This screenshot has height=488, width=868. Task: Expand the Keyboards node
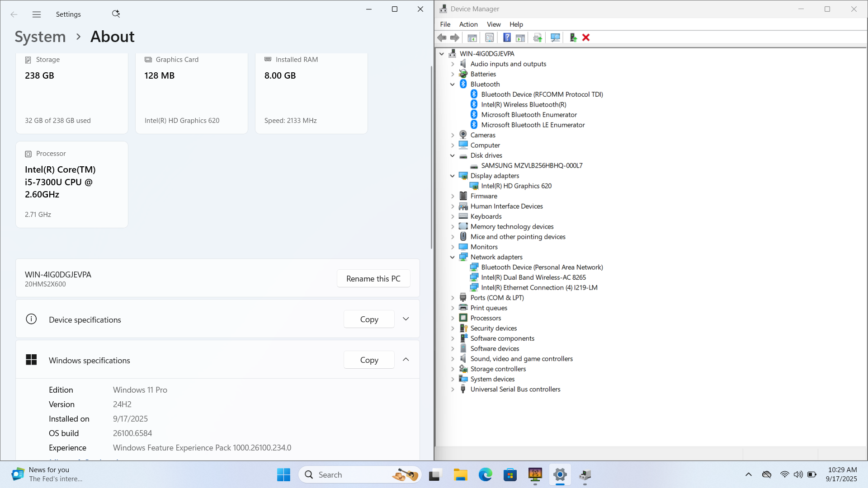click(453, 216)
